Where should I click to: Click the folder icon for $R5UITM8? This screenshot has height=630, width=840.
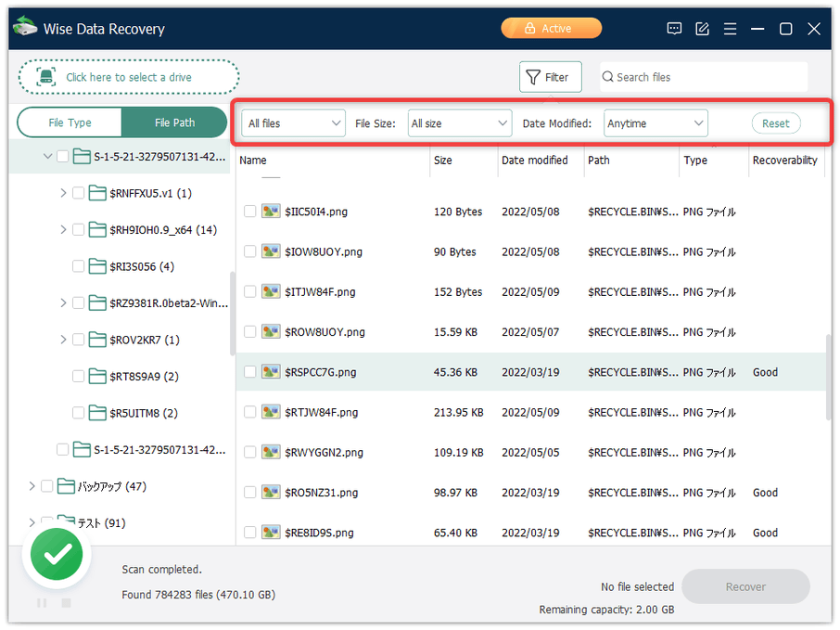click(x=97, y=413)
